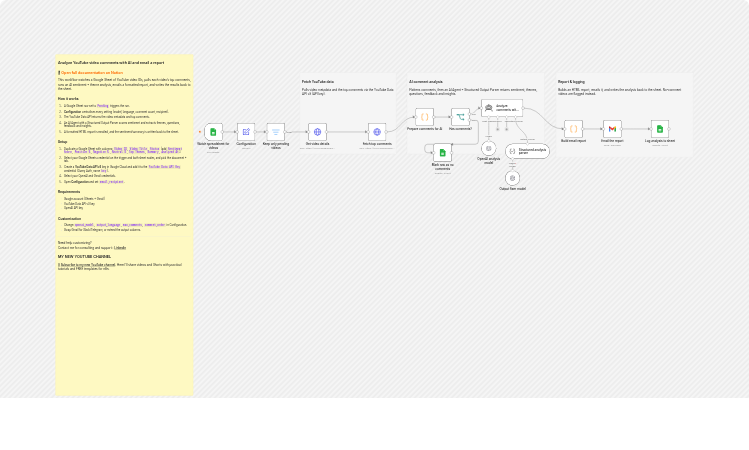Open the Build email report code node

point(573,129)
